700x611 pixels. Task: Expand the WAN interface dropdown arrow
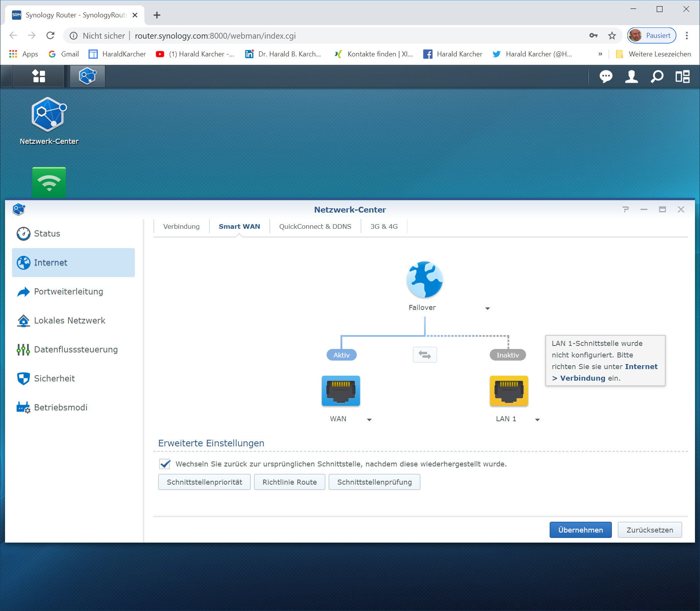point(369,420)
